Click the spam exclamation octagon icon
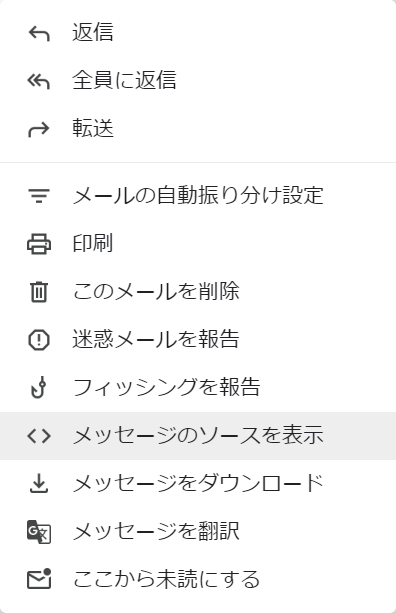The width and height of the screenshot is (396, 613). [39, 340]
